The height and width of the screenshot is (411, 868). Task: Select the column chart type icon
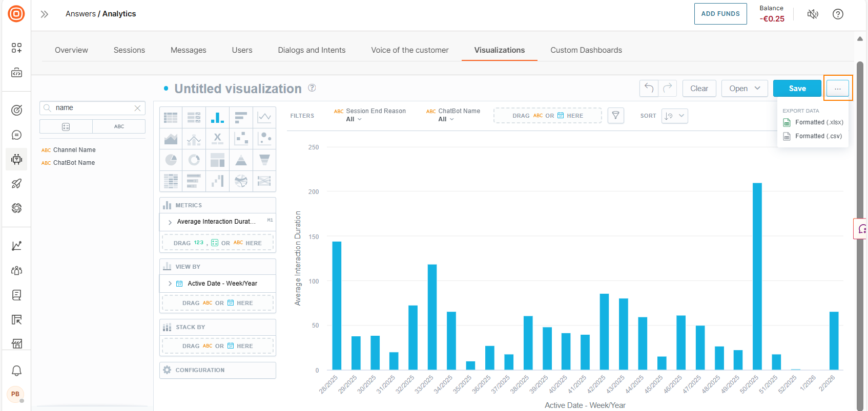click(x=218, y=117)
